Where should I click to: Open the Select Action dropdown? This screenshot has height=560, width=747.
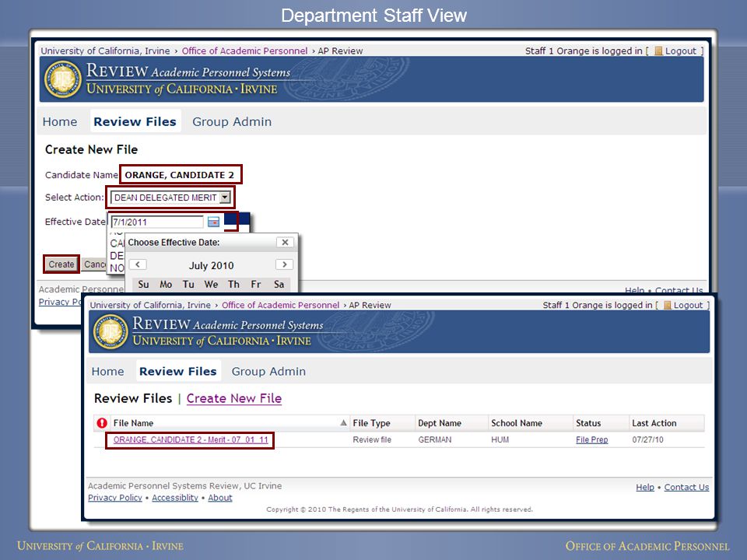(x=170, y=197)
